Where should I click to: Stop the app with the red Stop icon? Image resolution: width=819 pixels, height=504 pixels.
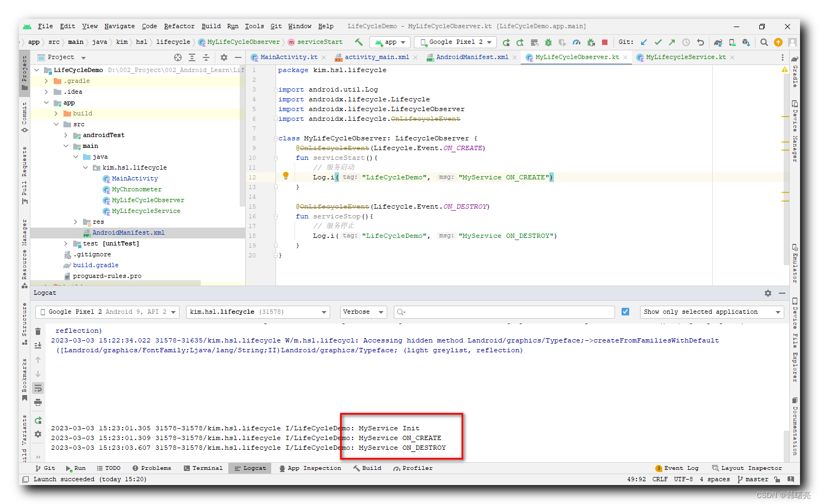click(x=605, y=42)
